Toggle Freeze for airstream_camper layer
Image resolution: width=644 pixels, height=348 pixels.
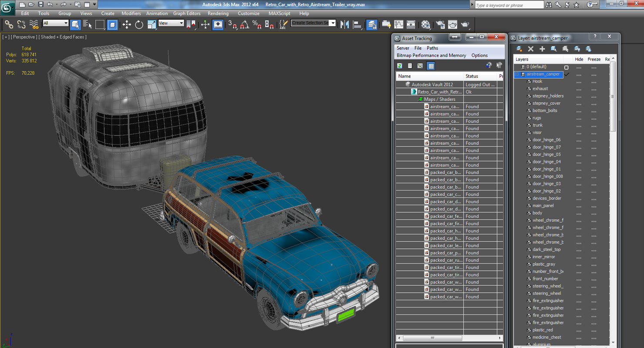click(x=594, y=74)
